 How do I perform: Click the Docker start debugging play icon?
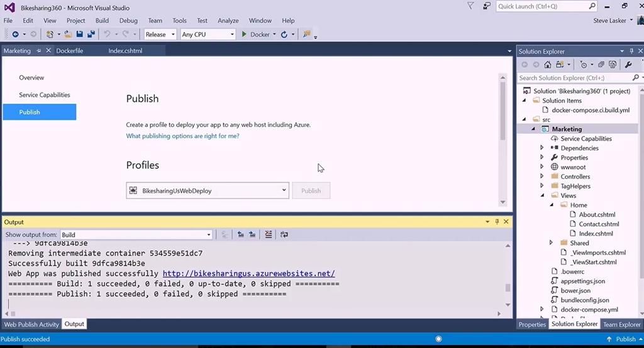pos(245,35)
